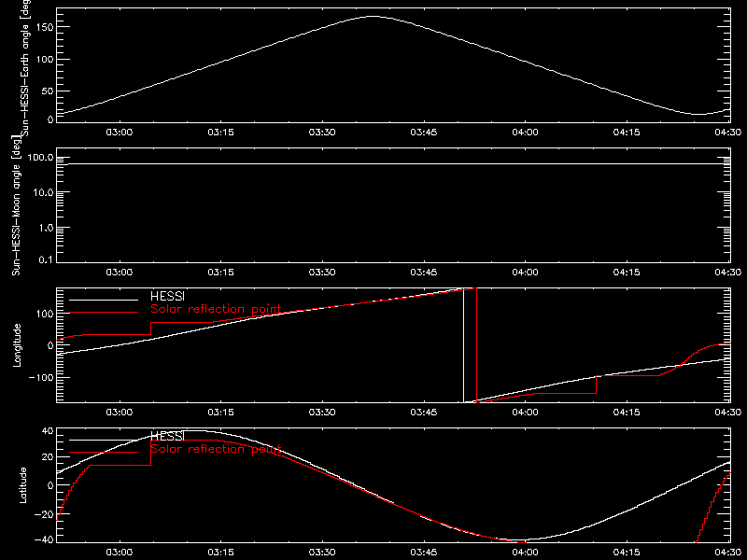Click the 50 tick label on Earth angle plot
Screen dimensions: 747x560
48,91
